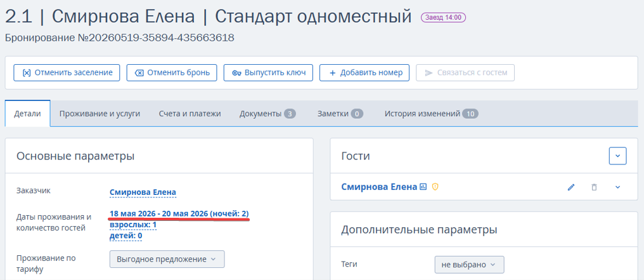Click the Заезд 14:00 badge
The width and height of the screenshot is (644, 280).
click(x=443, y=17)
